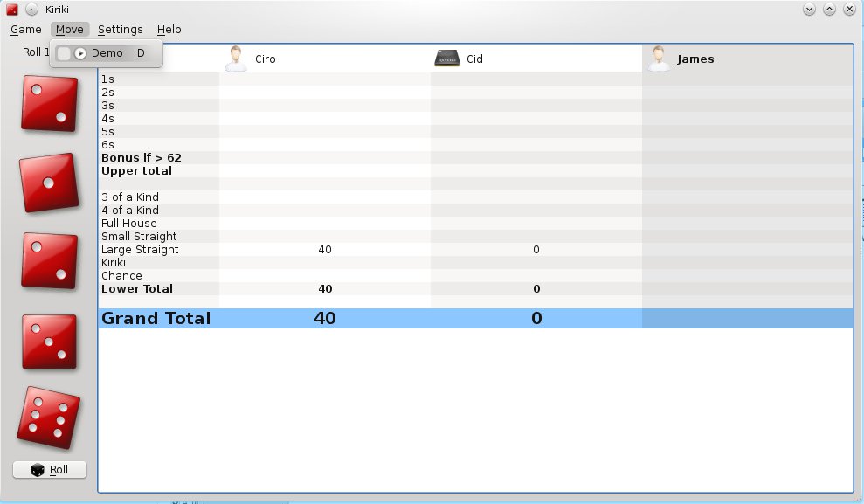Close the open Move menu
The height and width of the screenshot is (504, 864).
point(69,30)
